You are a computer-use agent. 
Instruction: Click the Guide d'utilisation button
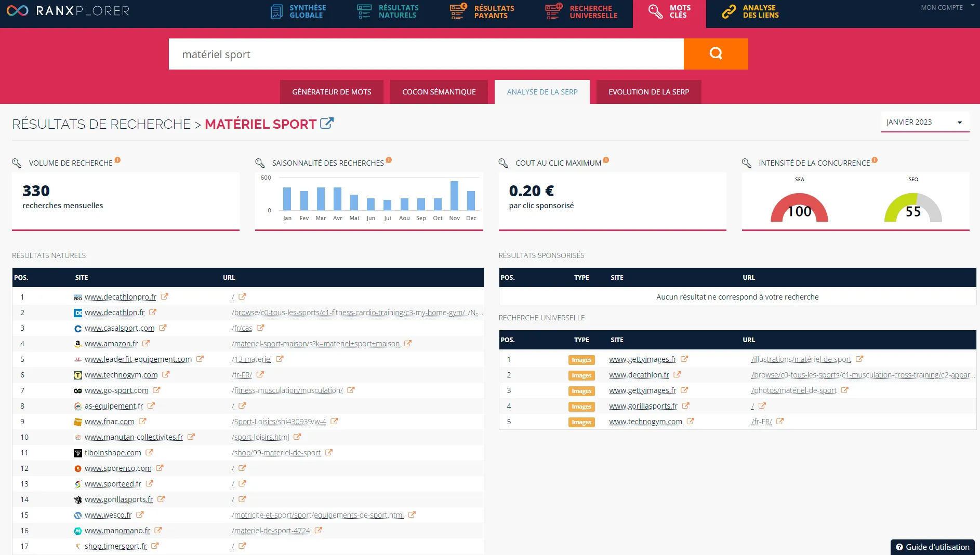932,547
